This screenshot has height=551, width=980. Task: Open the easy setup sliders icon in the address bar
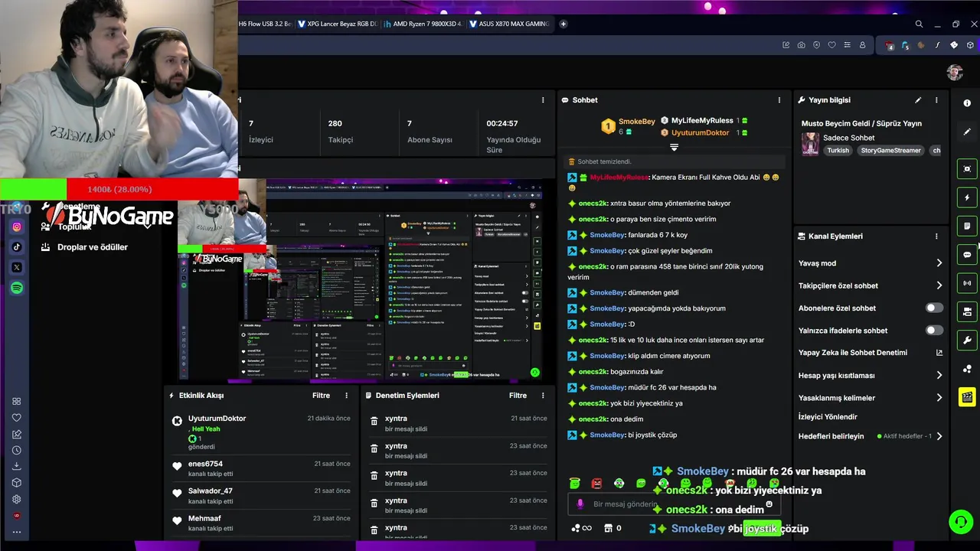(847, 45)
